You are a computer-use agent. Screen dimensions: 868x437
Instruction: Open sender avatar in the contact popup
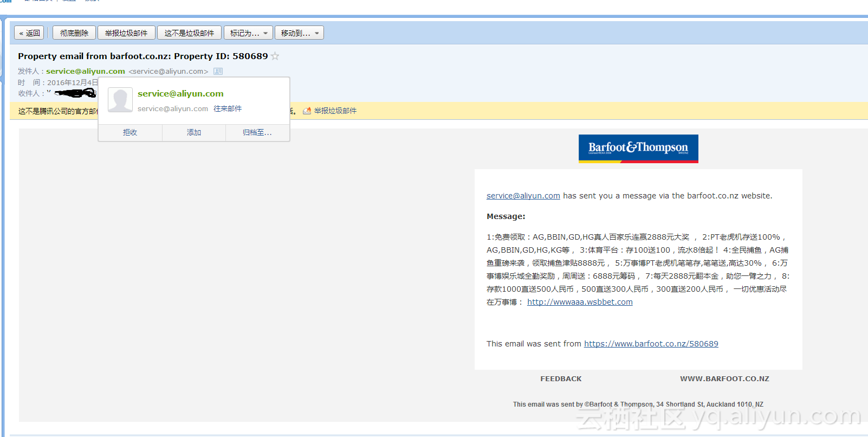pyautogui.click(x=120, y=100)
